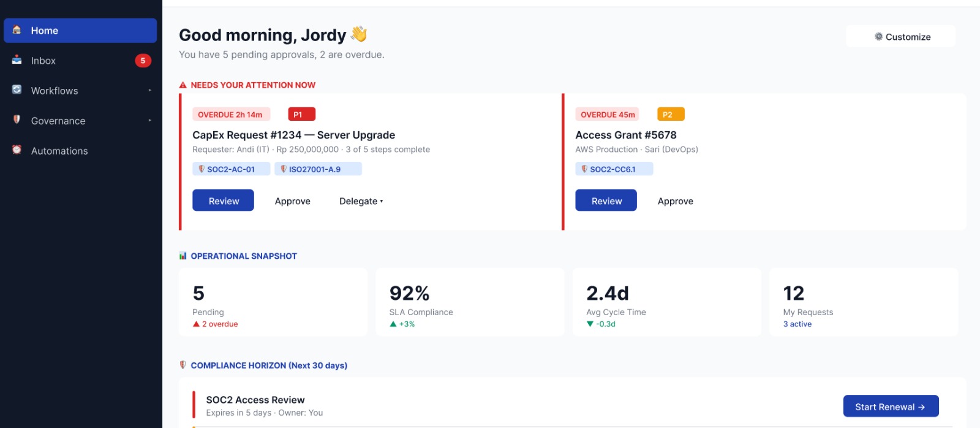Click the warning triangle beside Needs Your Attention

pyautogui.click(x=183, y=85)
